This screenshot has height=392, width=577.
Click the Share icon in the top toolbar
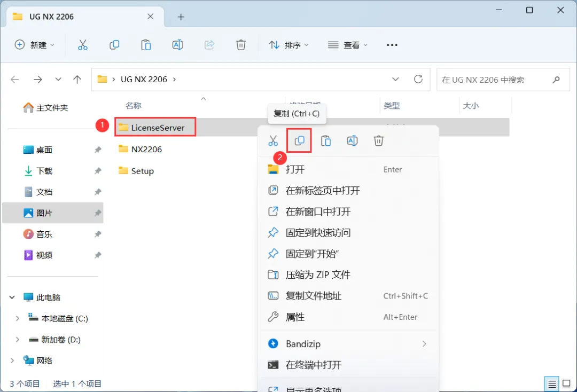click(209, 45)
